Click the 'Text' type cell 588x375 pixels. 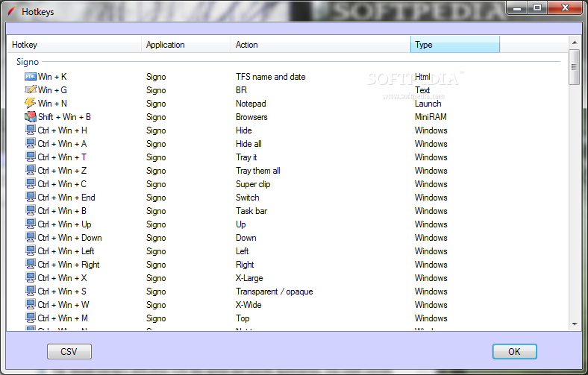[x=422, y=90]
